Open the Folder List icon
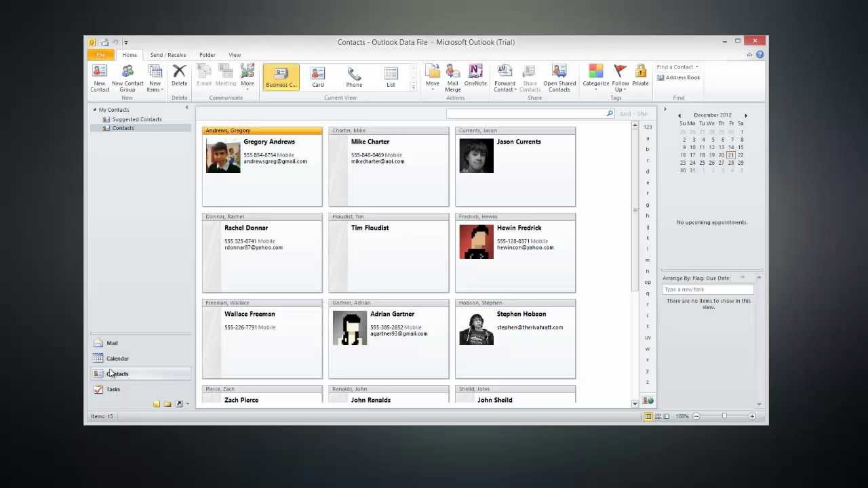This screenshot has width=868, height=488. [x=167, y=404]
